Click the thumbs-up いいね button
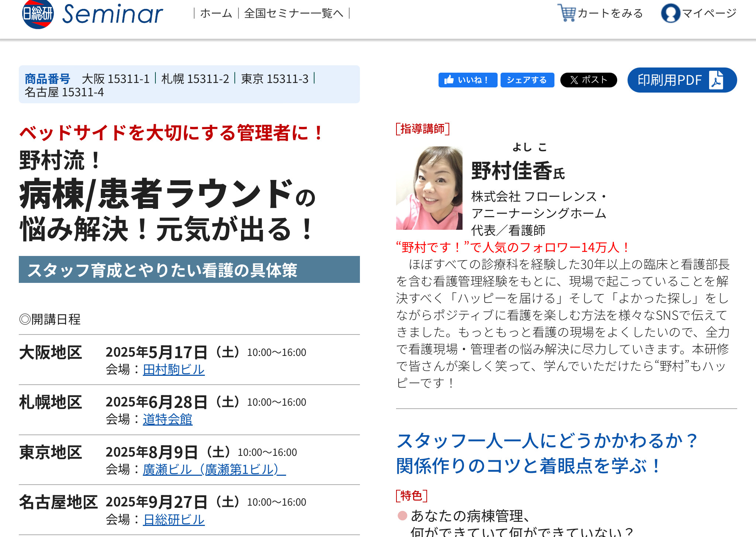The image size is (756, 537). pyautogui.click(x=467, y=80)
